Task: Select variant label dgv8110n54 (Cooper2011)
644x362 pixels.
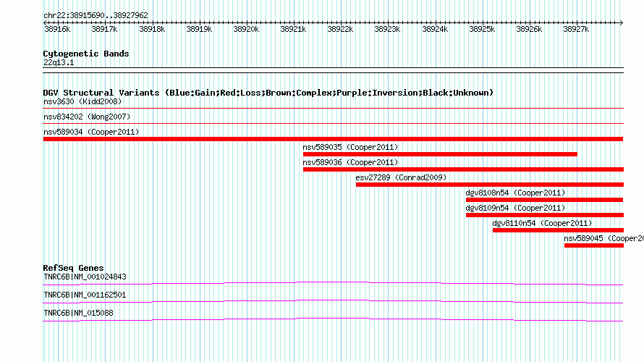Action: (x=542, y=223)
